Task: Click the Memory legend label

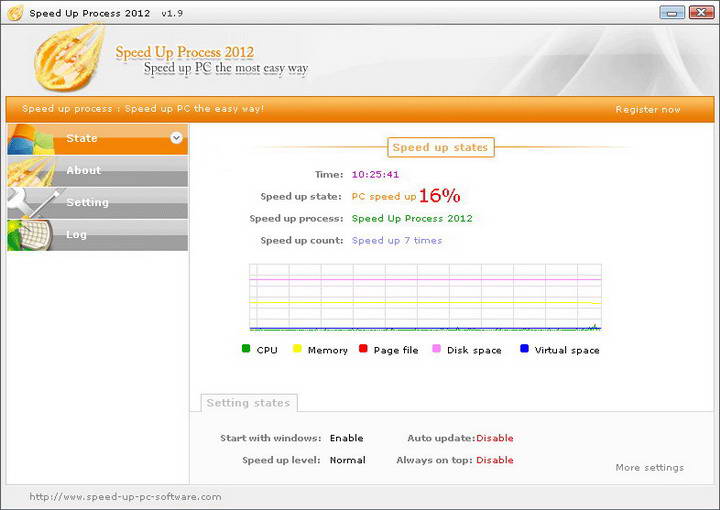Action: coord(327,350)
